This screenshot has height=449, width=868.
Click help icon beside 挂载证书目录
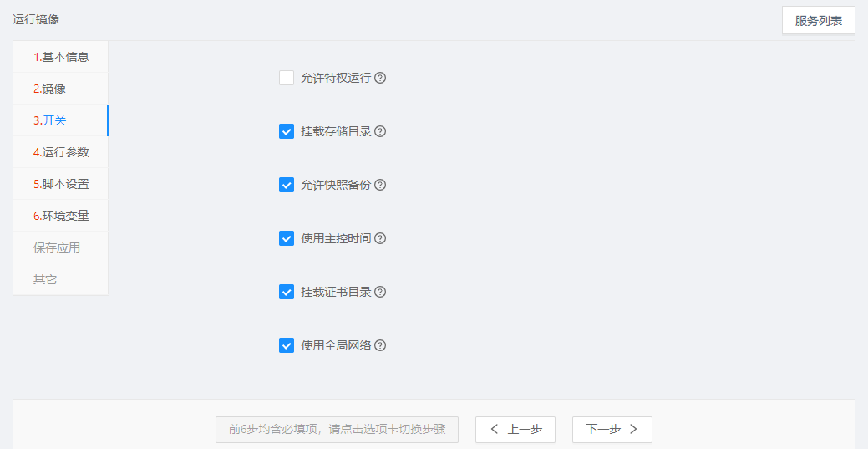(x=380, y=292)
